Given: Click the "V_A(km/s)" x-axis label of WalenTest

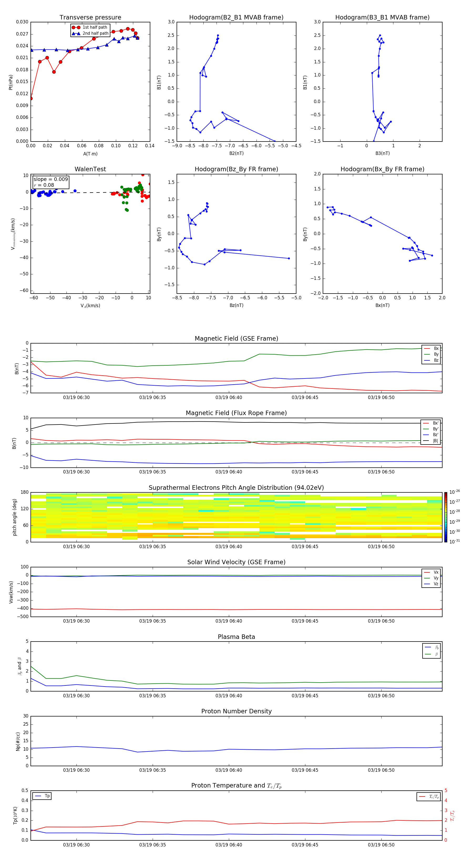Looking at the screenshot, I should click(90, 306).
